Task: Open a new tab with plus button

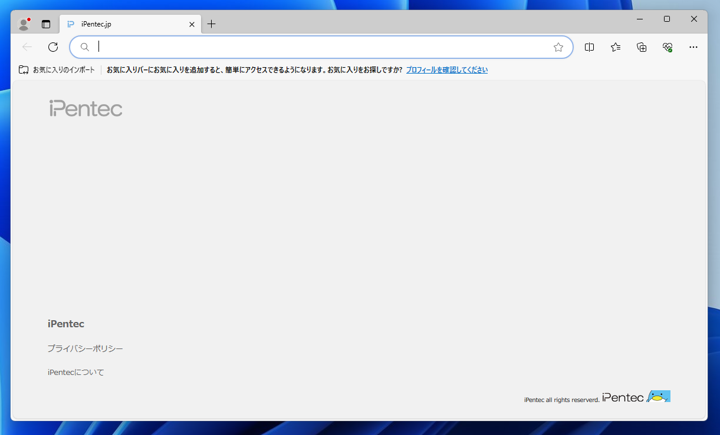Action: pos(211,24)
